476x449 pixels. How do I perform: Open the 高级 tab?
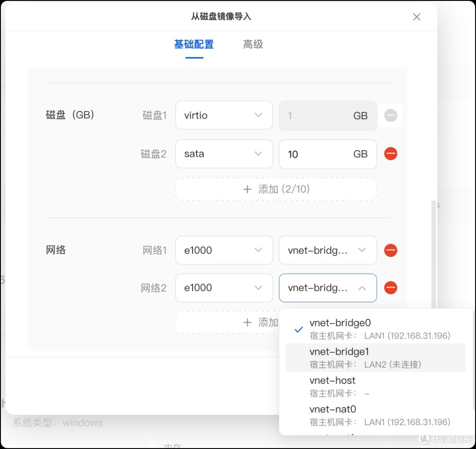(253, 45)
